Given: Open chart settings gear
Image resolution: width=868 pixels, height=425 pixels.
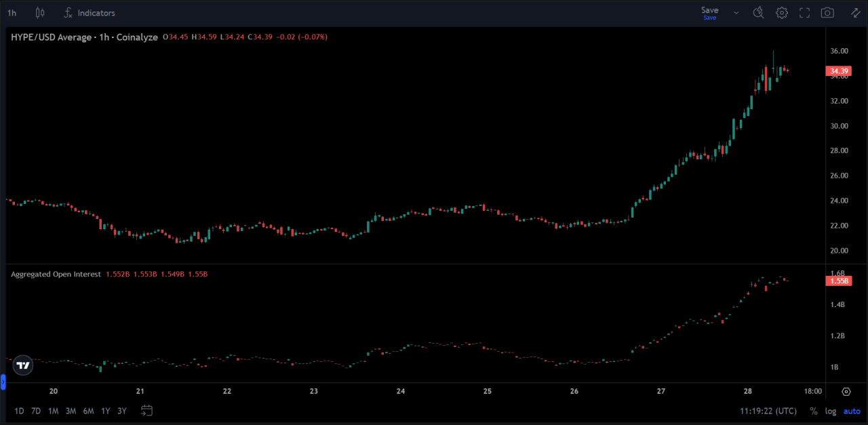Looking at the screenshot, I should click(x=782, y=13).
